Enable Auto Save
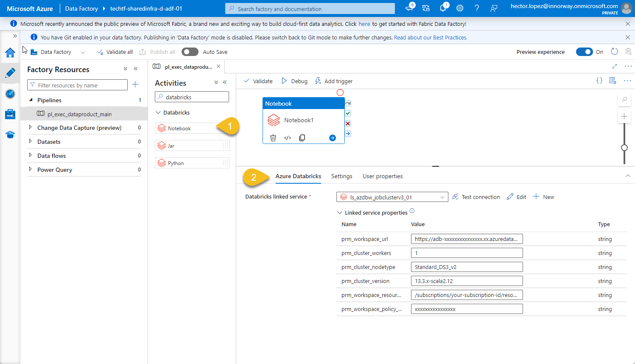 (190, 51)
